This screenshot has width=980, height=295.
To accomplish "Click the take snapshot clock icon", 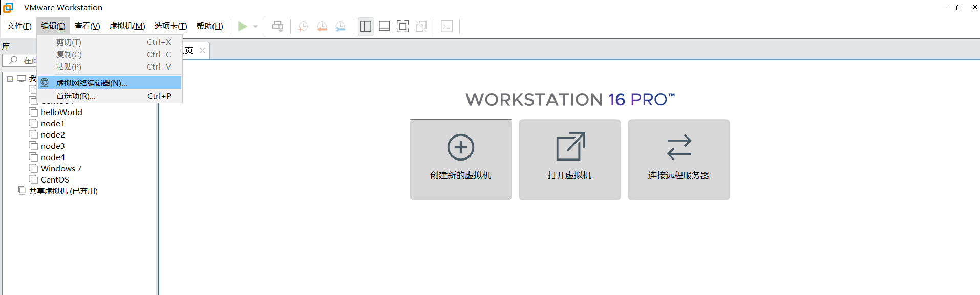I will 303,27.
